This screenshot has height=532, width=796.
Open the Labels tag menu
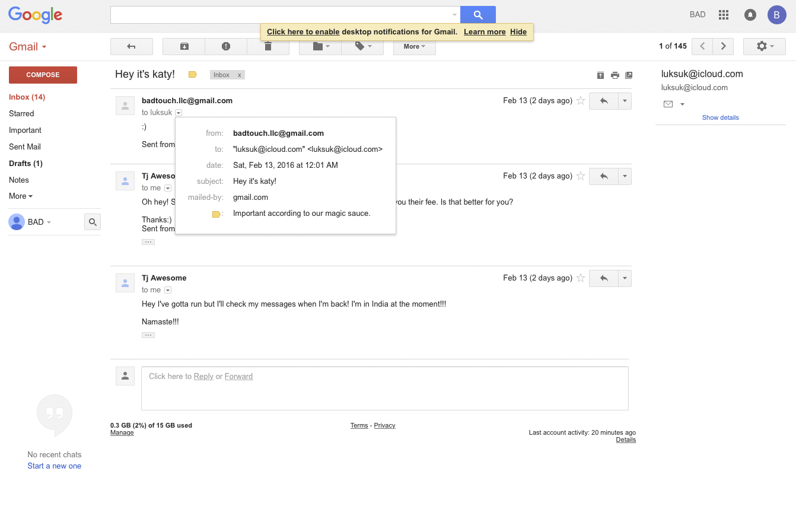[363, 47]
